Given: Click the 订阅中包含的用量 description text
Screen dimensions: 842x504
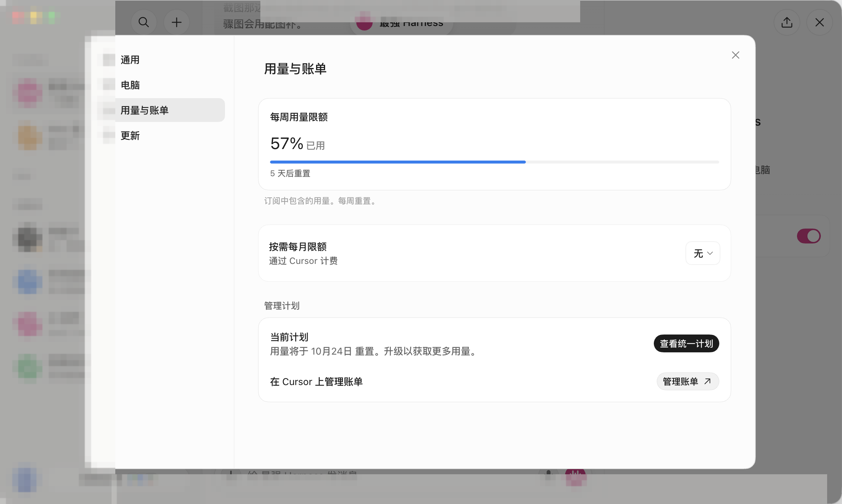Looking at the screenshot, I should [321, 201].
